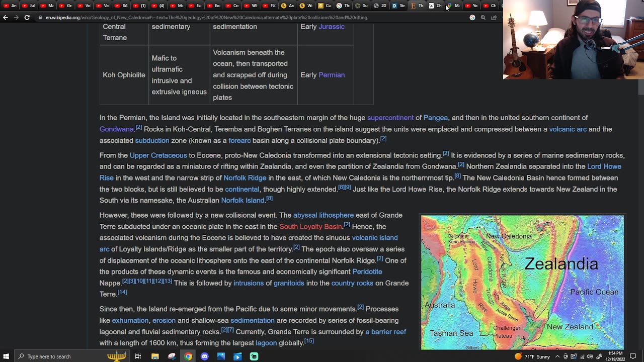The image size is (644, 362).
Task: Open the Lord Howe Rise link
Action: [x=604, y=166]
